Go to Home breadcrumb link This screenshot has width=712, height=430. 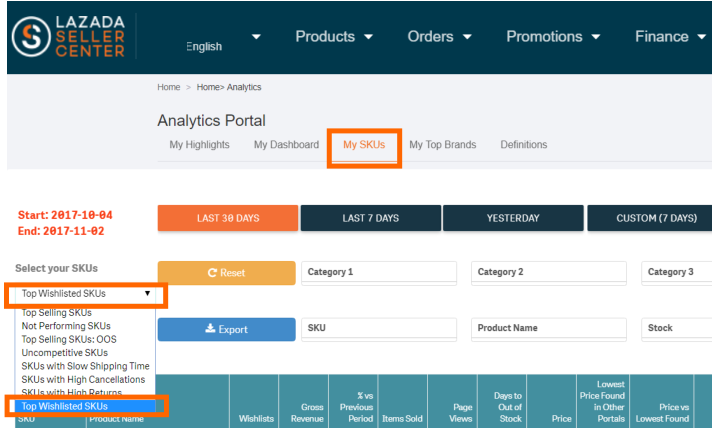click(x=168, y=88)
